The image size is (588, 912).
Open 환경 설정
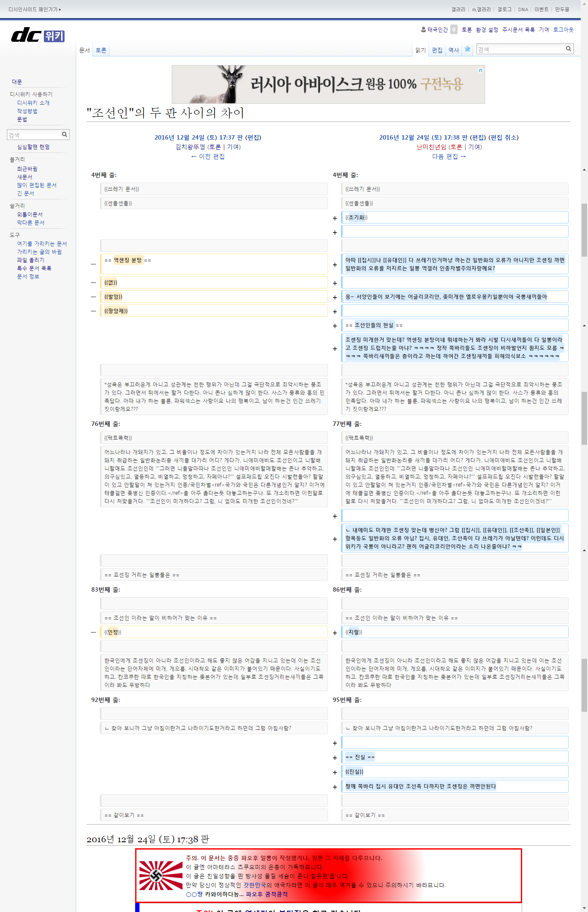[486, 30]
